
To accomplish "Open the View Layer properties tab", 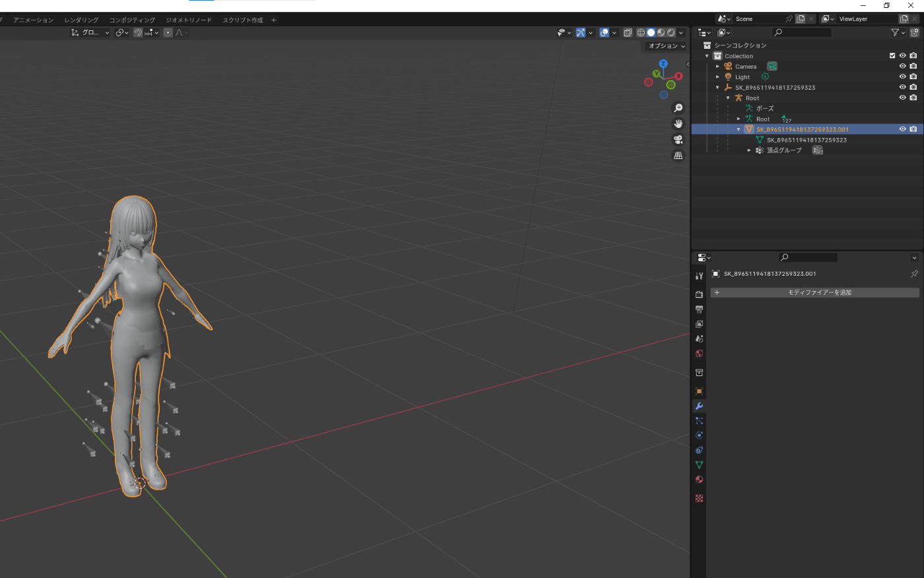I will [699, 324].
